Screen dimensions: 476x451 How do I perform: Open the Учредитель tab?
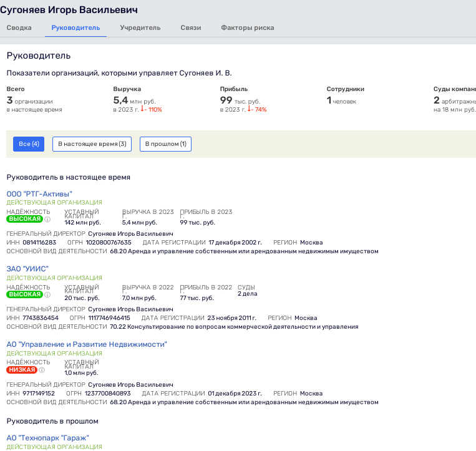click(140, 27)
